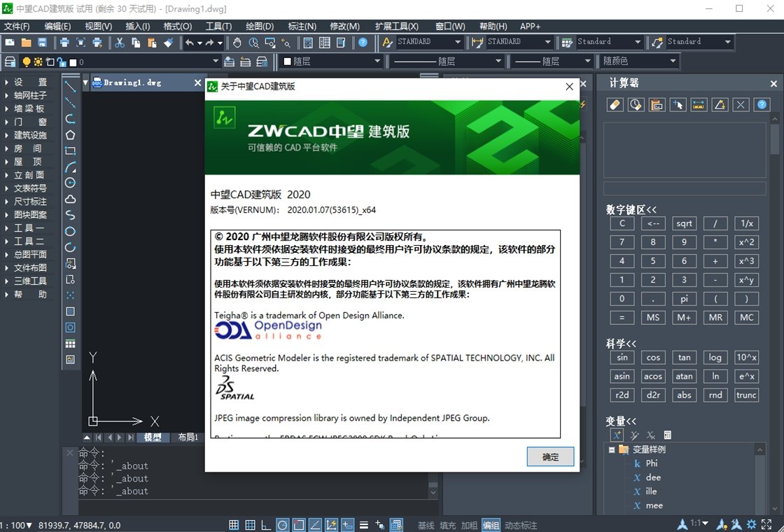Viewport: 784px width, 532px height.
Task: Select the Hatch tool
Action: click(x=71, y=311)
